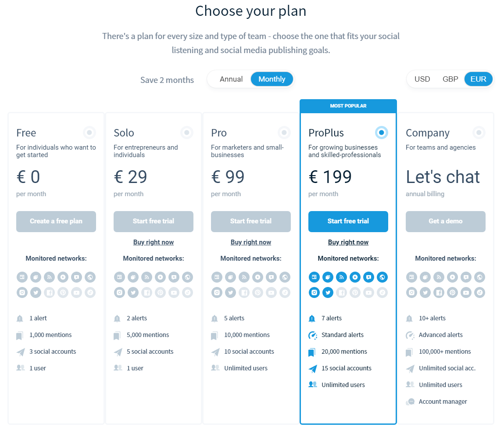
Task: Switch currency to USD
Action: (422, 79)
